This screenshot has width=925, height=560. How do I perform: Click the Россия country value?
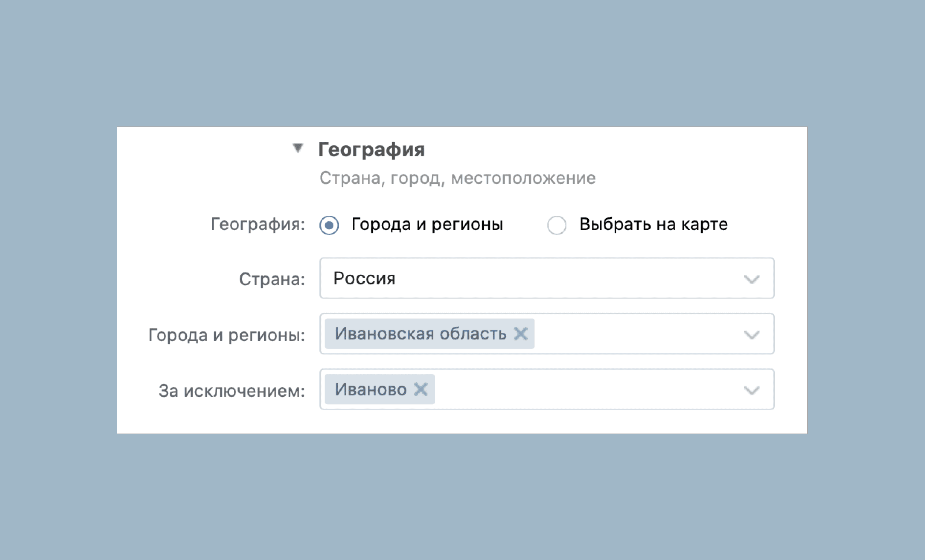pyautogui.click(x=364, y=278)
